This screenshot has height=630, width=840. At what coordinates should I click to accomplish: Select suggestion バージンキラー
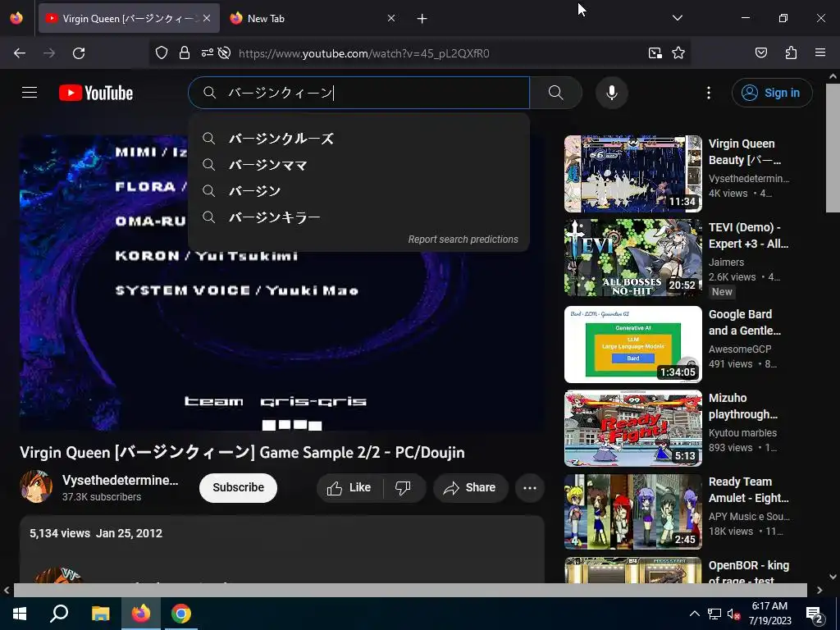(x=359, y=217)
